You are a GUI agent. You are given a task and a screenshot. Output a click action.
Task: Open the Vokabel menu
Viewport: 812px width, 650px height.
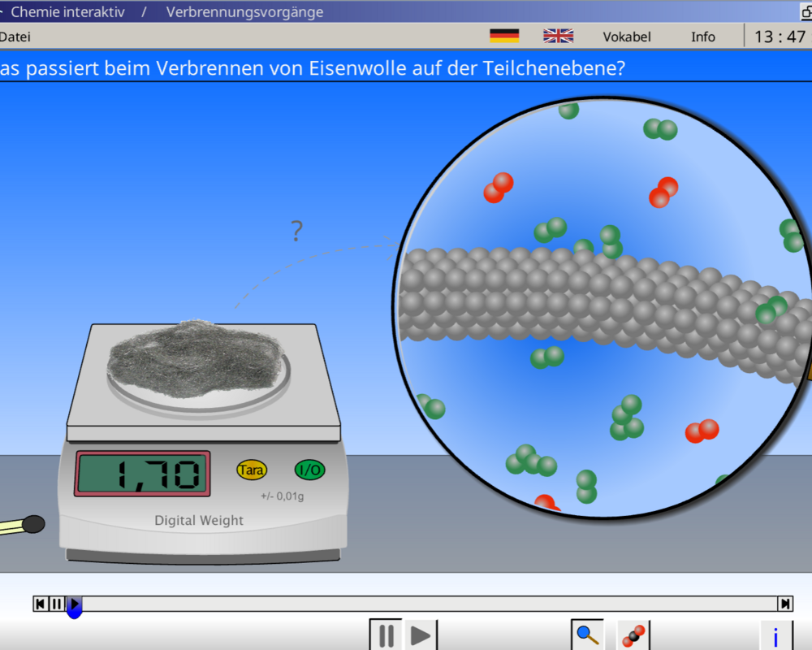coord(626,37)
